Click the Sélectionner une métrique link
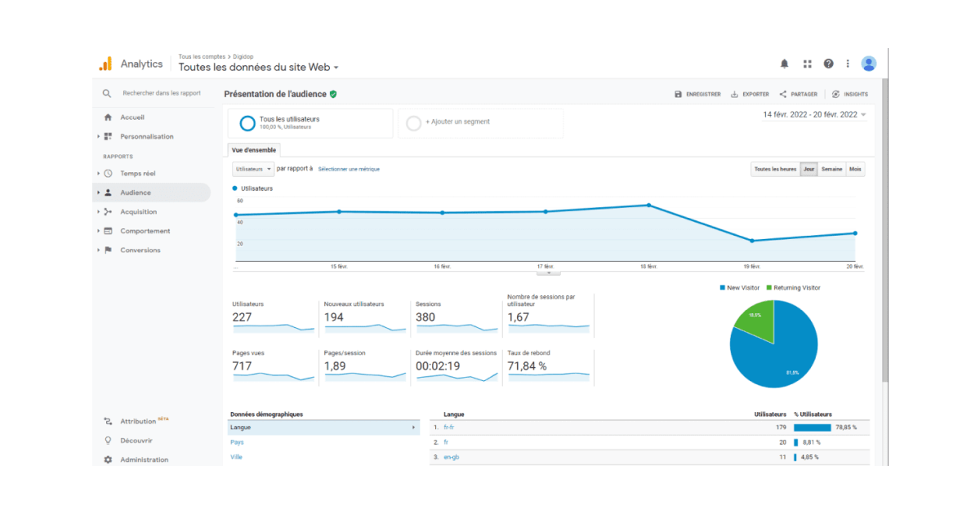This screenshot has width=980, height=514. pyautogui.click(x=349, y=170)
